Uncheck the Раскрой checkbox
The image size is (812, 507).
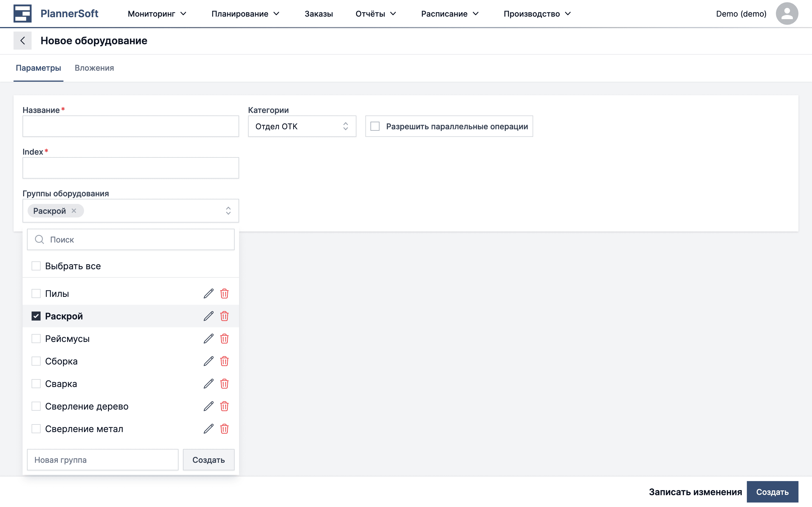point(36,316)
